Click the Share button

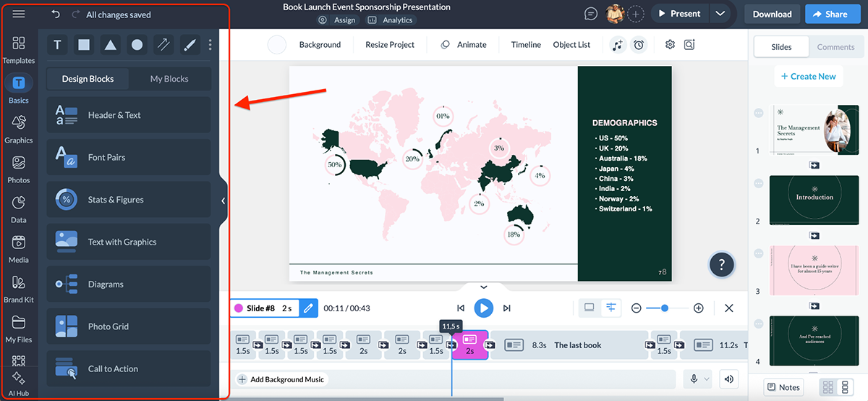[830, 14]
